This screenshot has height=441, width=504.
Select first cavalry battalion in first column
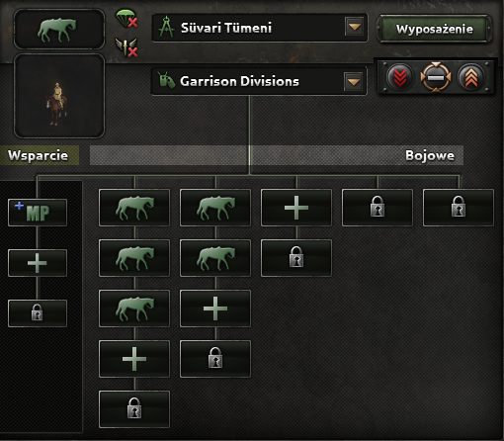134,208
